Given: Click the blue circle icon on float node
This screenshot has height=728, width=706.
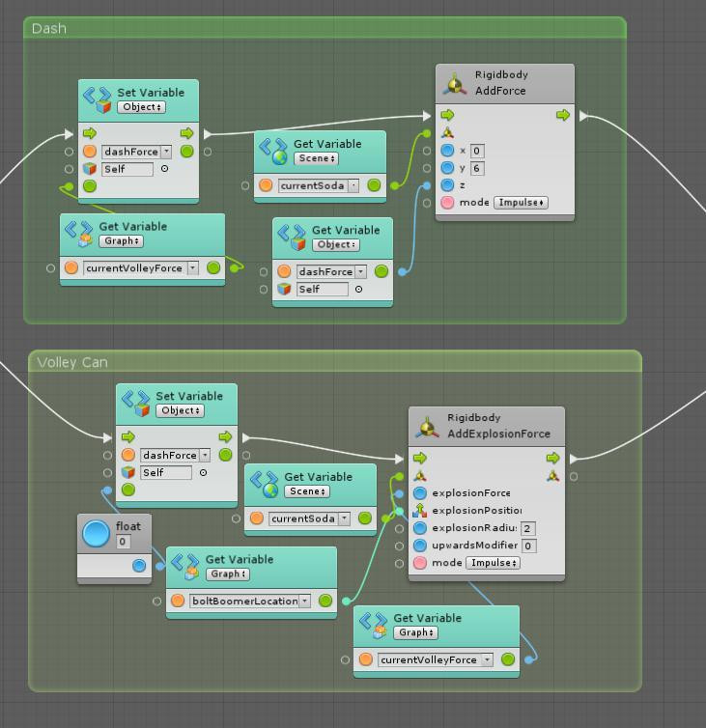Looking at the screenshot, I should coord(96,534).
